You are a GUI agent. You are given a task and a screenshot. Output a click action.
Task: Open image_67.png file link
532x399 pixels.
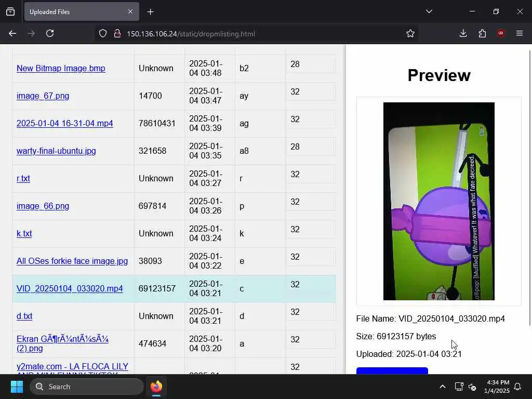pos(43,96)
